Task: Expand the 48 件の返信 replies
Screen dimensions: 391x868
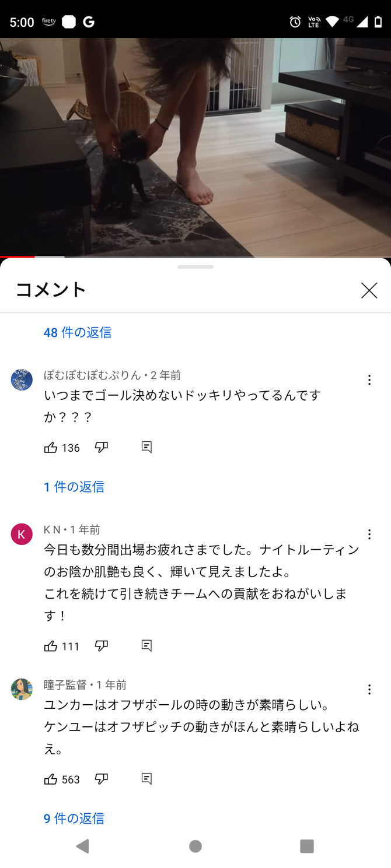Action: [78, 332]
